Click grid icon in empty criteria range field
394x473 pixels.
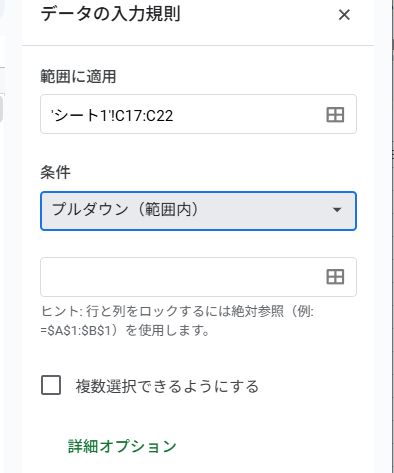pos(335,277)
